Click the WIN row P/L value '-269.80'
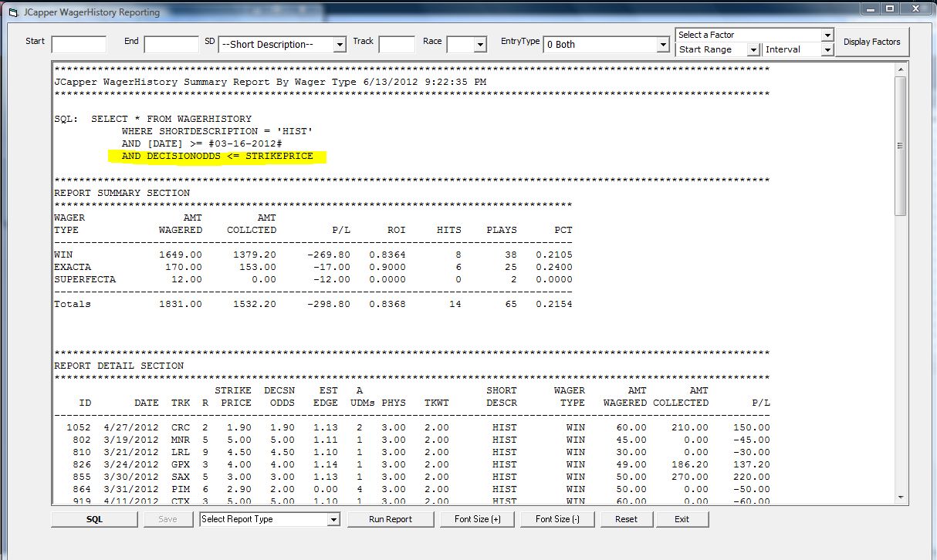This screenshot has width=937, height=560. coord(329,255)
